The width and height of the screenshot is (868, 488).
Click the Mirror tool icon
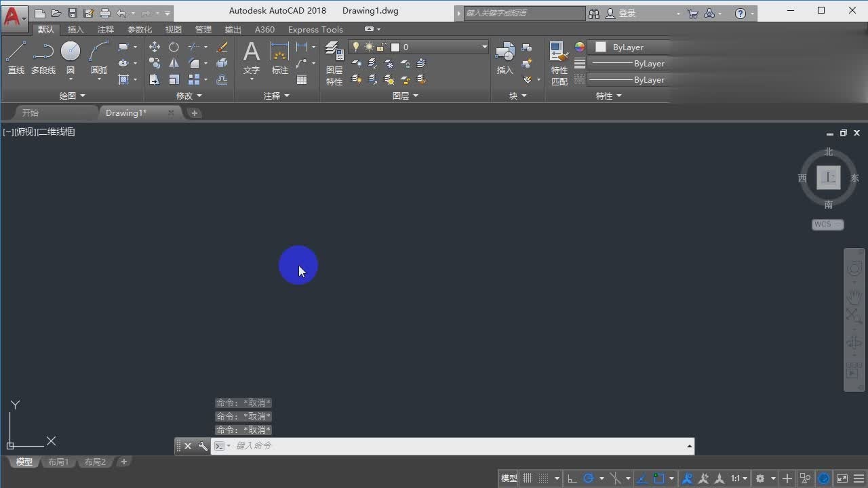[174, 64]
